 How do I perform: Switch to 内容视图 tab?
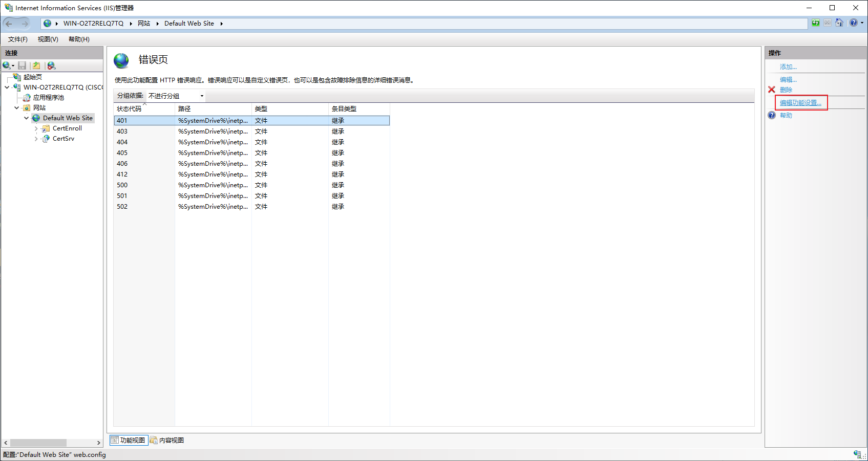pyautogui.click(x=167, y=440)
